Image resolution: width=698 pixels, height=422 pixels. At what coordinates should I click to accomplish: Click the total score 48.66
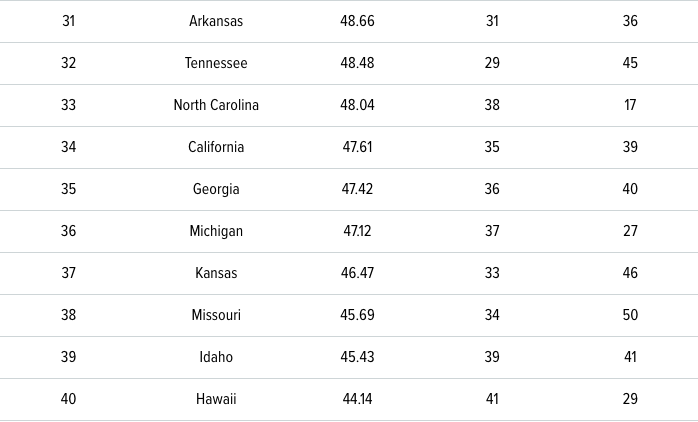(x=357, y=21)
